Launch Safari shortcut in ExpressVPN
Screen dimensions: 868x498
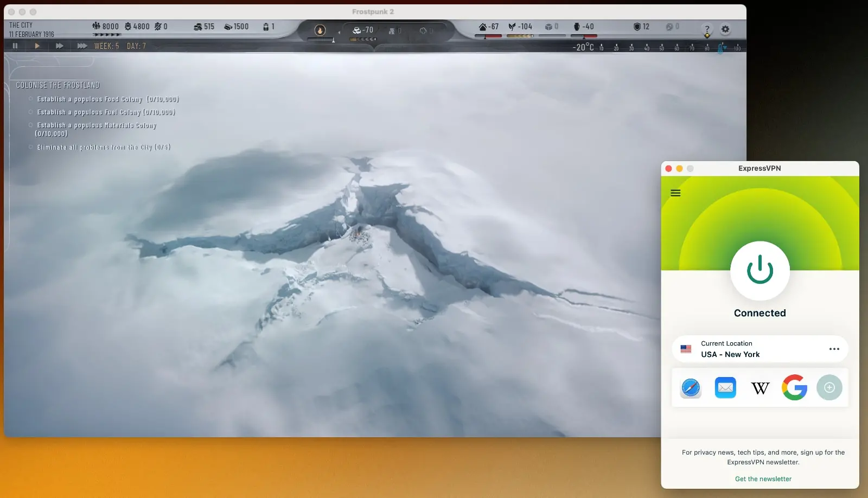tap(691, 388)
